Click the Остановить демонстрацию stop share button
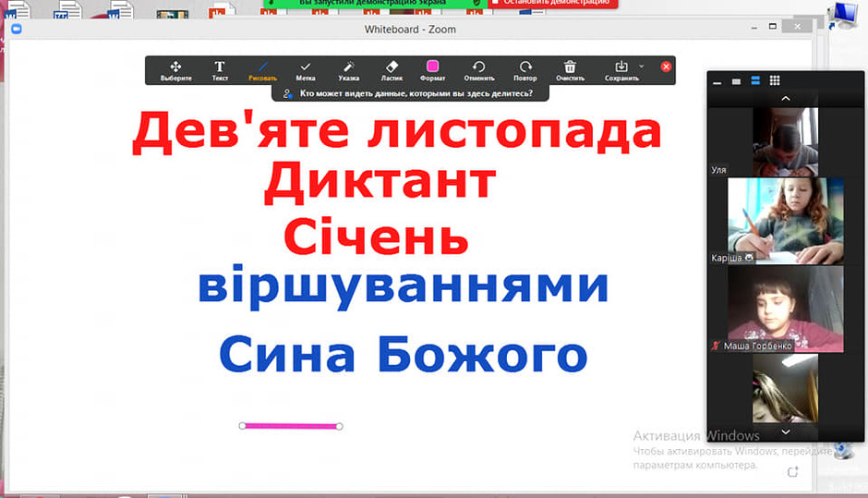The image size is (868, 498). 552,4
